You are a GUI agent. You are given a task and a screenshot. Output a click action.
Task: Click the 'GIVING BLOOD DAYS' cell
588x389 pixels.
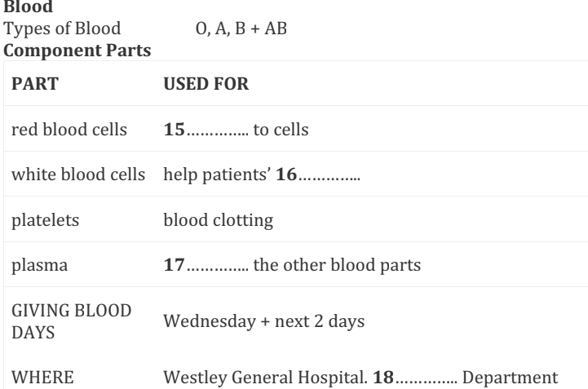point(72,321)
